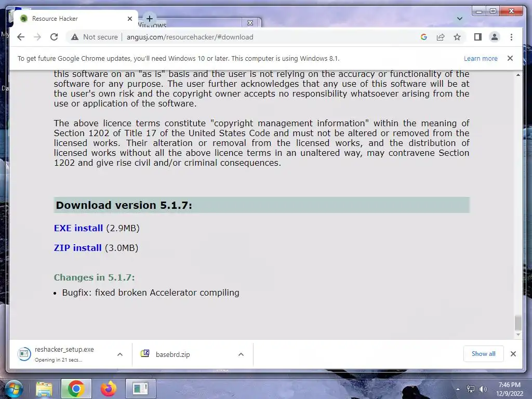Click the Google icon in address bar
The width and height of the screenshot is (532, 399).
click(424, 37)
